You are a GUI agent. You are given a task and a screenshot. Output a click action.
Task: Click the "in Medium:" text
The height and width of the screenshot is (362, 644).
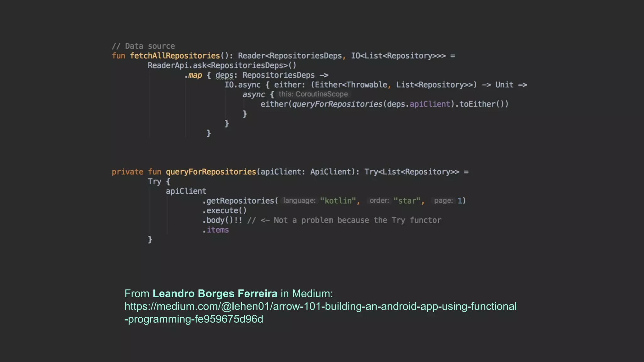pos(307,293)
